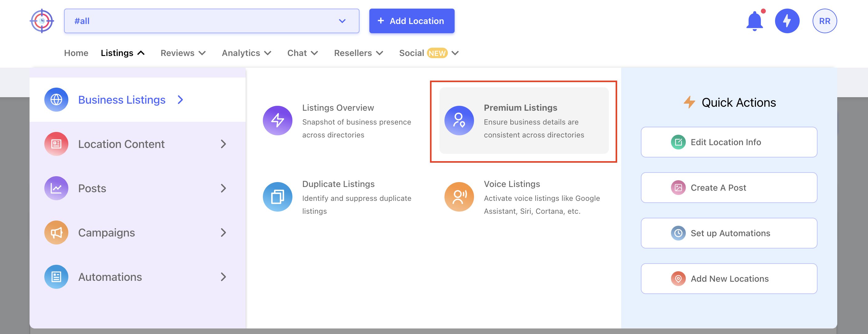The image size is (868, 334).
Task: Expand the Campaigns chevron arrow
Action: [x=223, y=232]
